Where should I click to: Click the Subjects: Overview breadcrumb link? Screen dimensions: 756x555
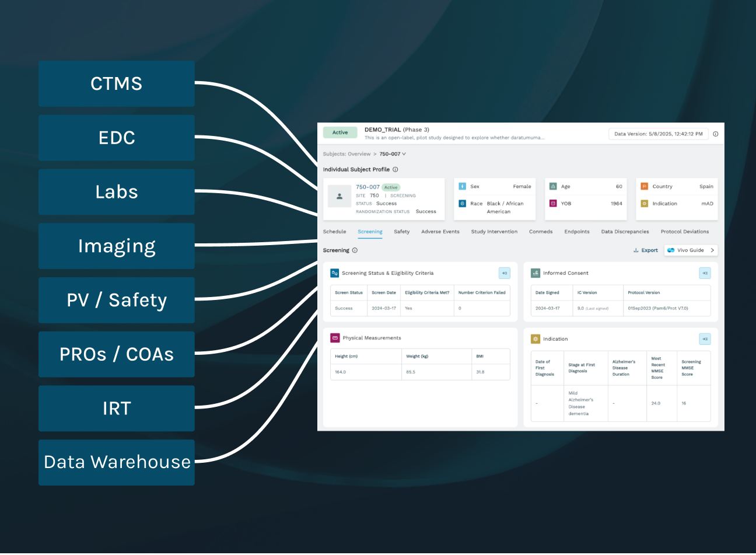[x=346, y=154]
